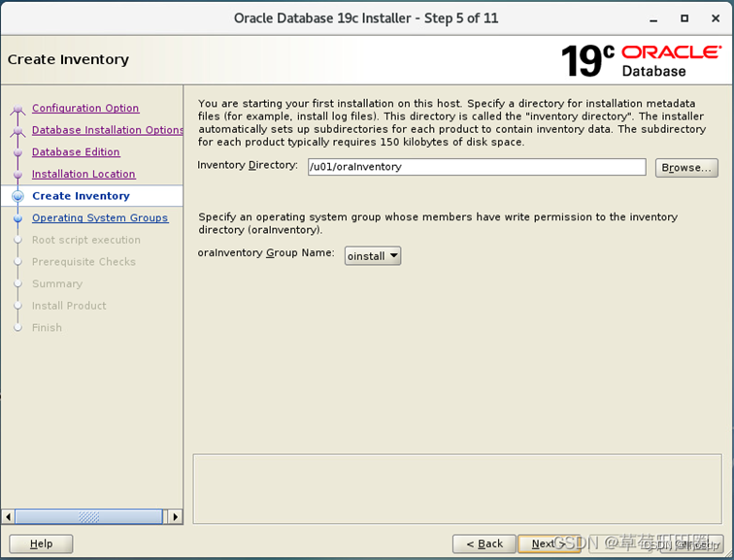Image resolution: width=734 pixels, height=560 pixels.
Task: Jump to Operating System Groups step
Action: [100, 218]
